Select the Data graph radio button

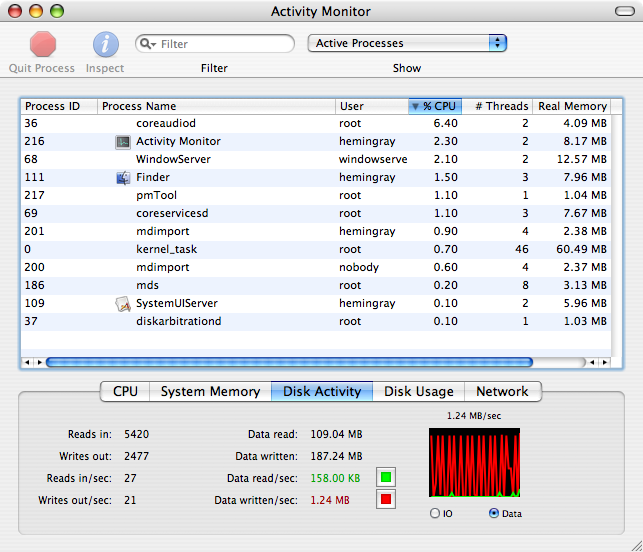pos(494,513)
